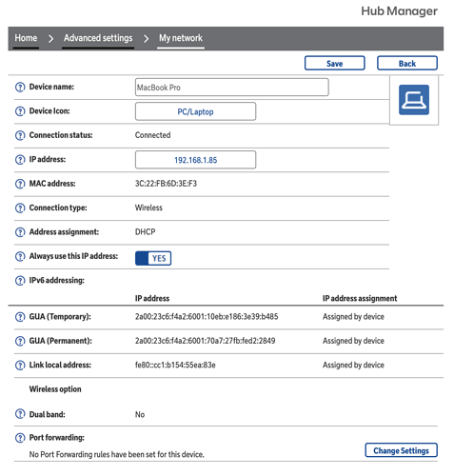
Task: Click the No Port Forwarding rules message
Action: point(117,454)
